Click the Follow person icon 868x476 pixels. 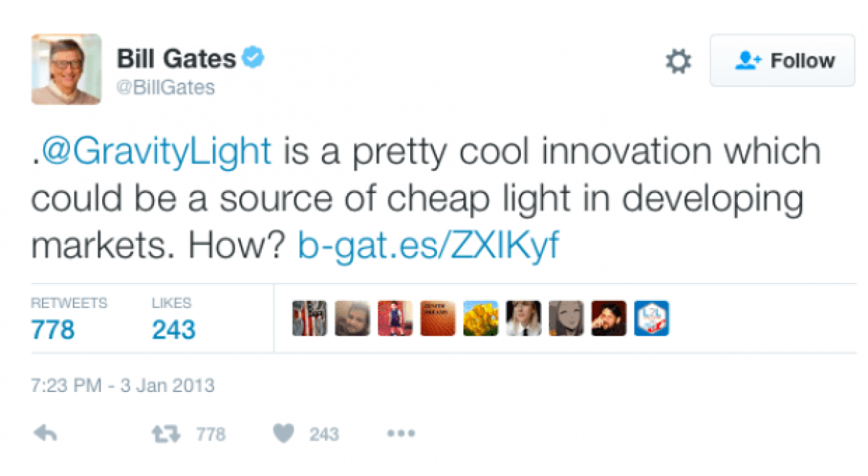(x=747, y=61)
